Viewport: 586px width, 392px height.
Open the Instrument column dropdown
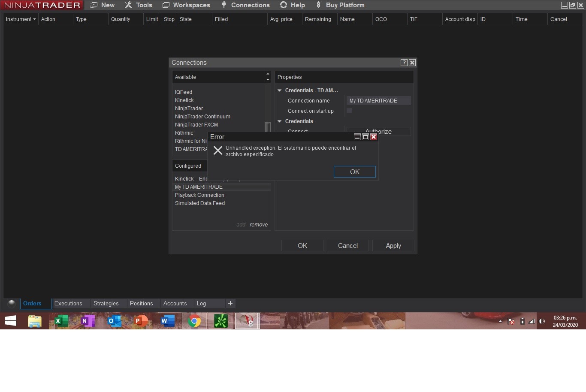34,19
